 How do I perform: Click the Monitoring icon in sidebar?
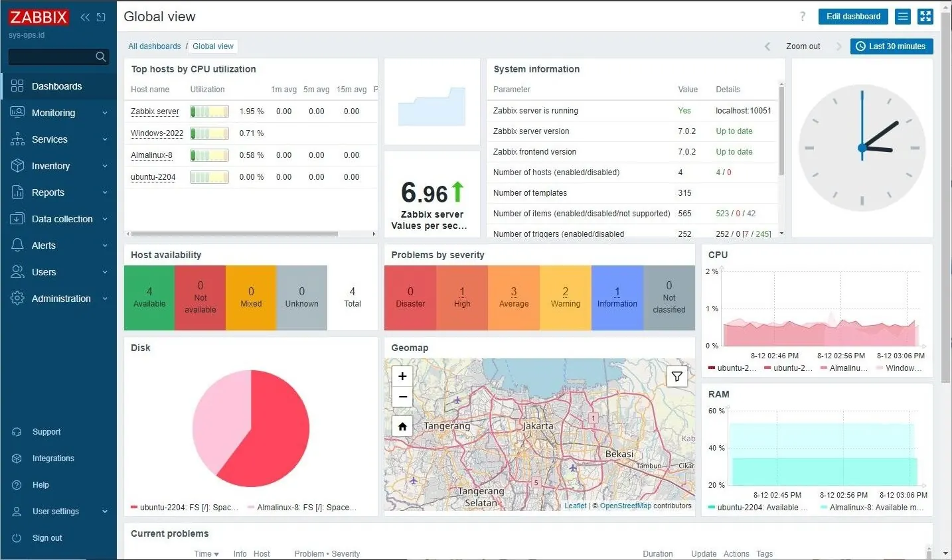tap(17, 112)
